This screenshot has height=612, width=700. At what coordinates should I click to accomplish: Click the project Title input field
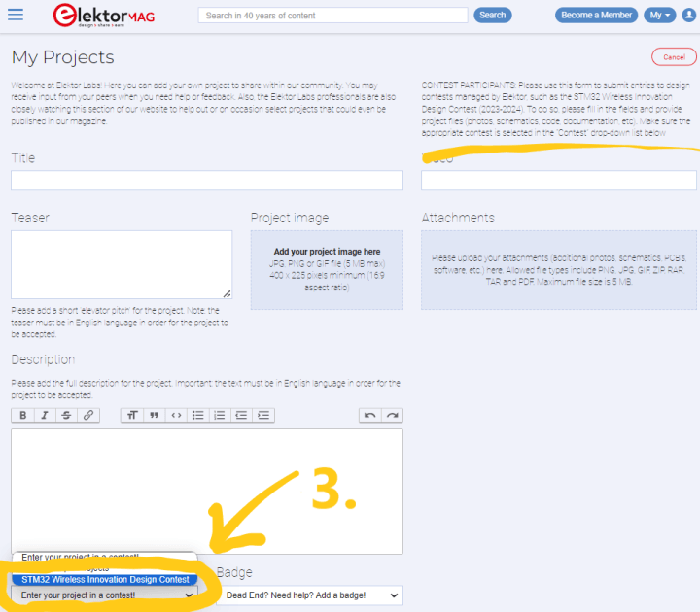point(206,181)
